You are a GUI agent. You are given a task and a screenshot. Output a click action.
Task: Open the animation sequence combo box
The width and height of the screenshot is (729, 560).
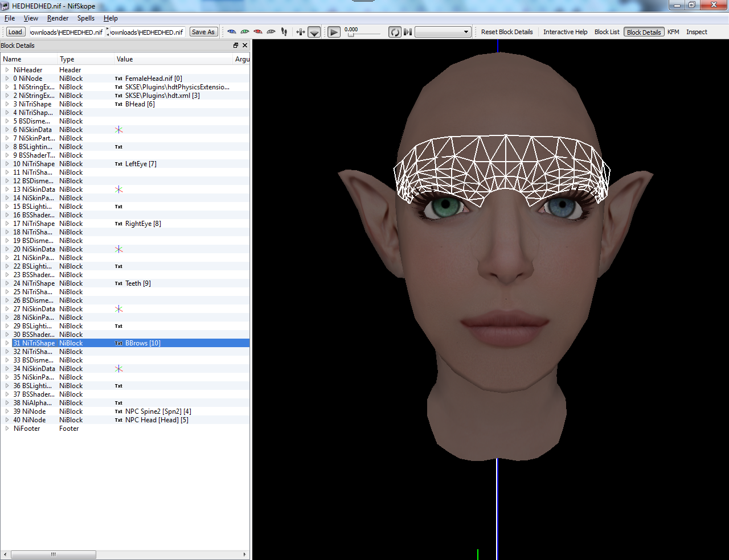(x=443, y=32)
